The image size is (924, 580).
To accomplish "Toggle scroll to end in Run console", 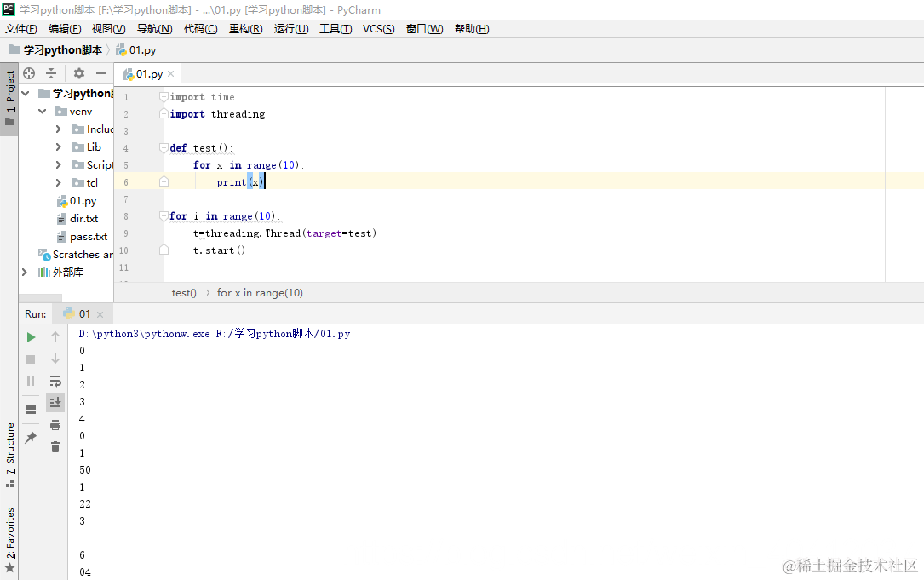I will coord(55,403).
